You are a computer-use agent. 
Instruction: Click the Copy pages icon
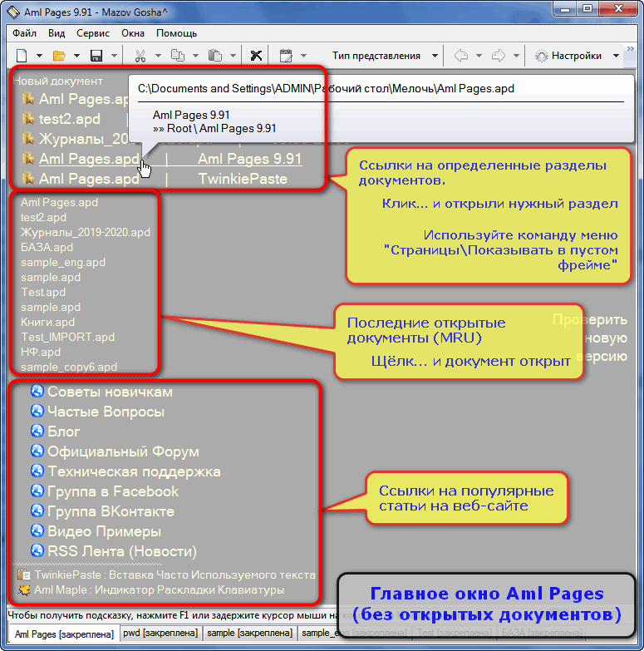click(x=178, y=55)
